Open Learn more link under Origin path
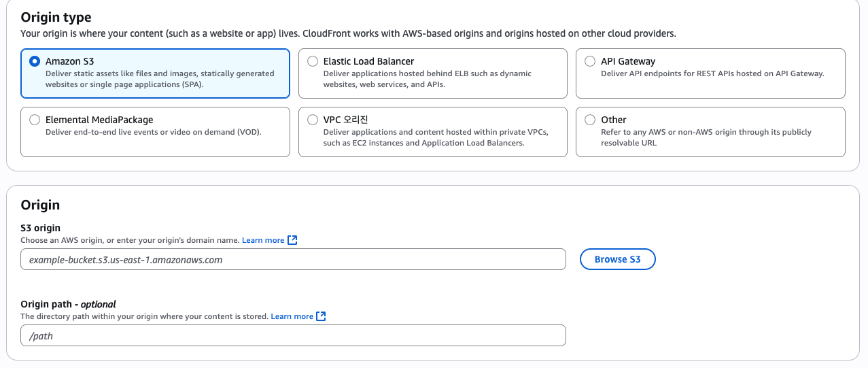This screenshot has width=868, height=368. click(x=292, y=316)
